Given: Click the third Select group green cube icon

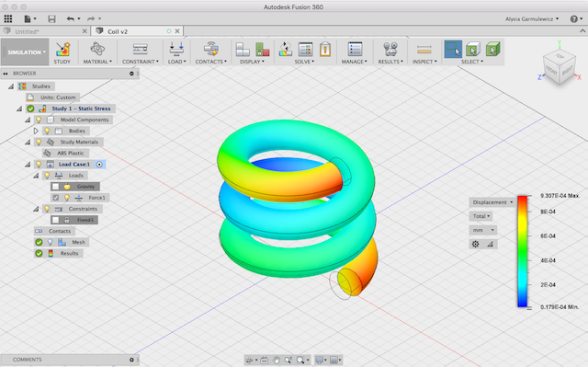Looking at the screenshot, I should [492, 49].
